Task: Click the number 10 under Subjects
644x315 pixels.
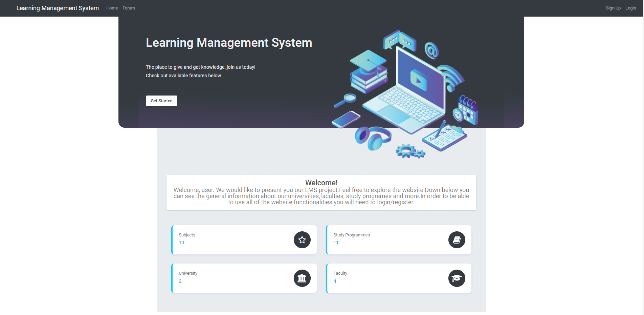Action: tap(181, 243)
